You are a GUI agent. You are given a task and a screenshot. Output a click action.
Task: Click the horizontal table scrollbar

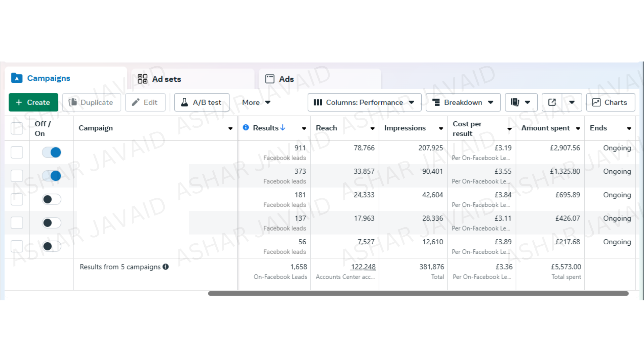point(418,294)
